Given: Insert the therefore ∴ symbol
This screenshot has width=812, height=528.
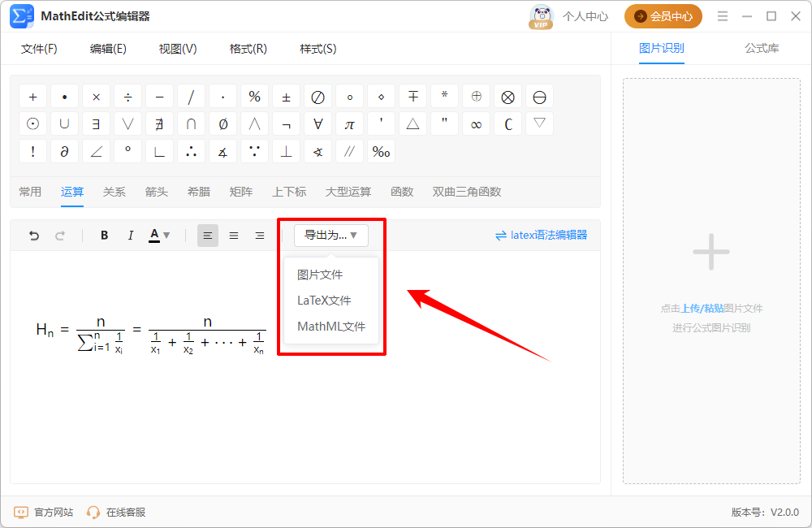Looking at the screenshot, I should point(191,151).
